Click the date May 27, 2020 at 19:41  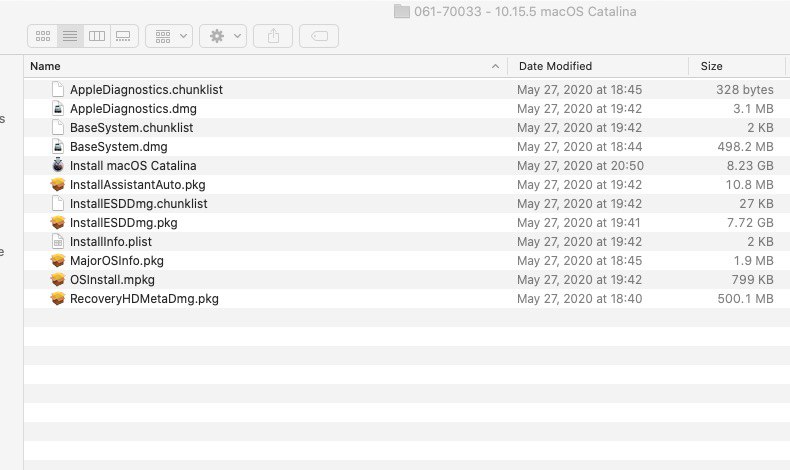(x=578, y=223)
